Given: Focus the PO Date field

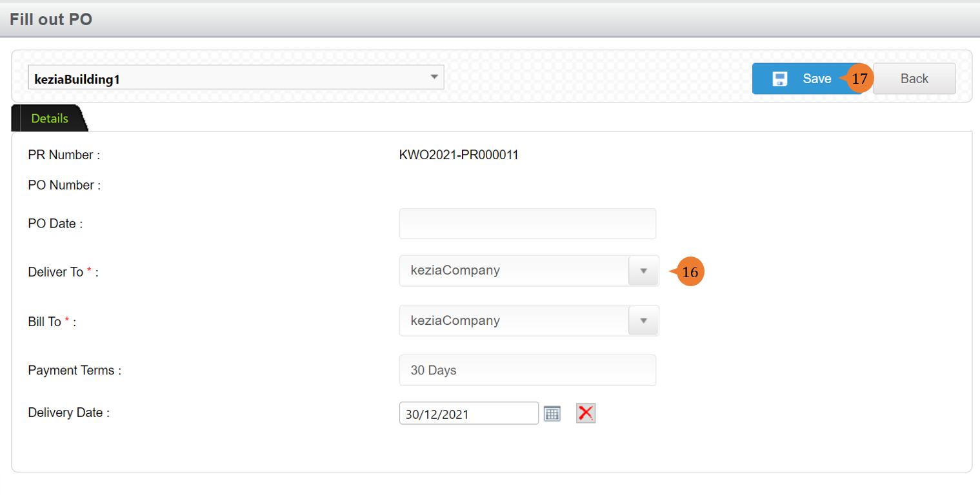Looking at the screenshot, I should click(x=528, y=224).
